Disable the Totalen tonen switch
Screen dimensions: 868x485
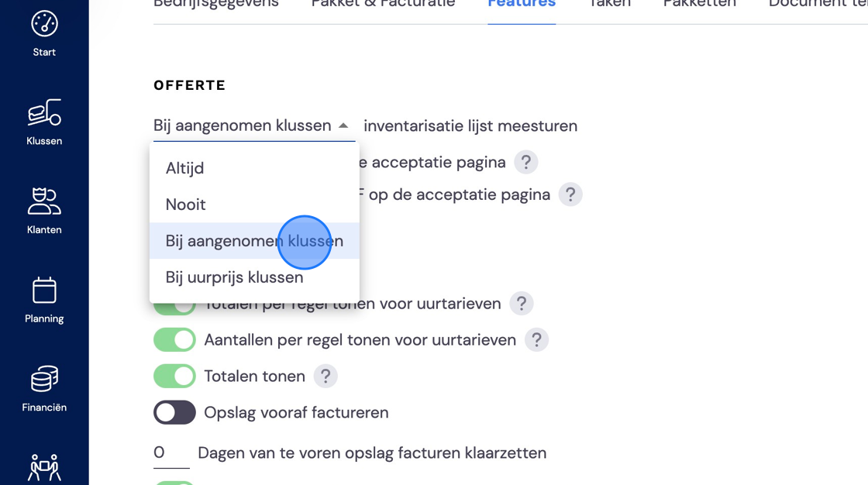pos(174,377)
